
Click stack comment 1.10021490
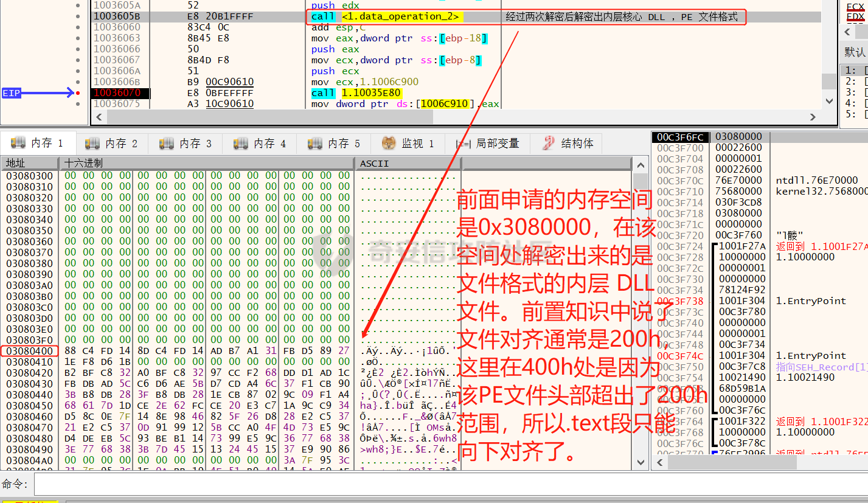[805, 378]
